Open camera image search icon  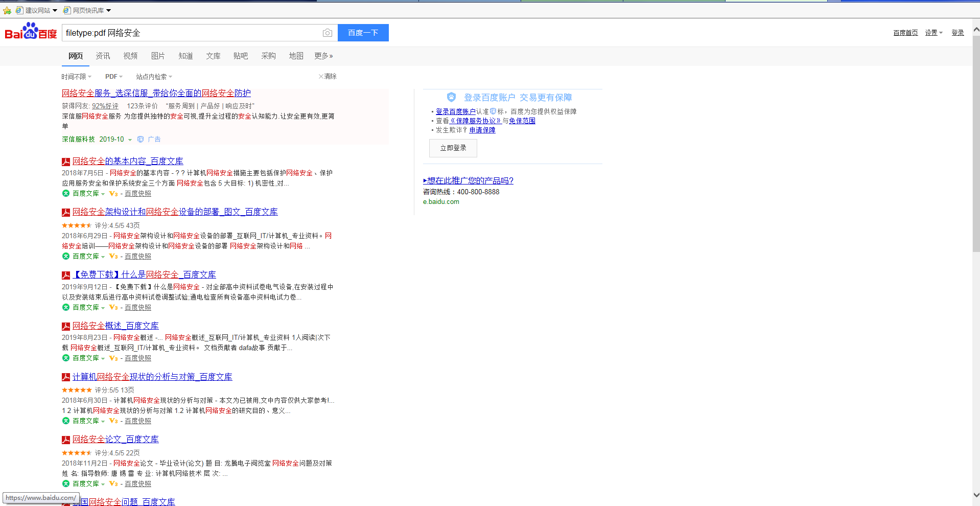328,33
